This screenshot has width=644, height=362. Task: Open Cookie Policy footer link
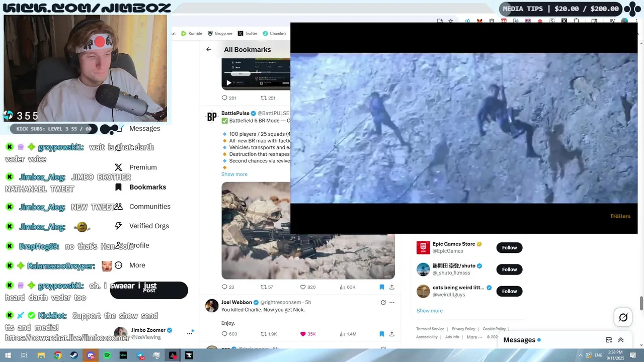(x=494, y=329)
